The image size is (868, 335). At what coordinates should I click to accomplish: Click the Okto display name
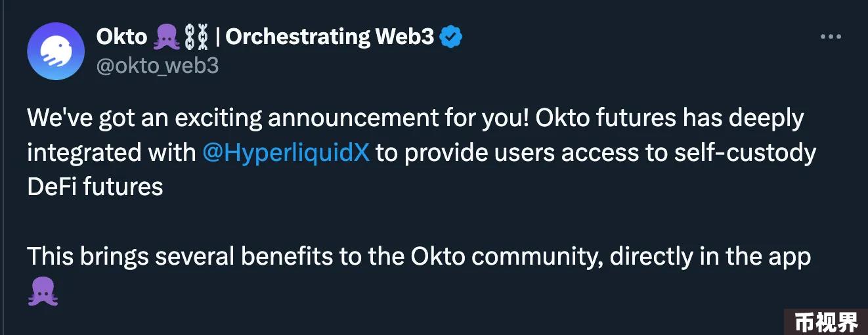coord(122,37)
